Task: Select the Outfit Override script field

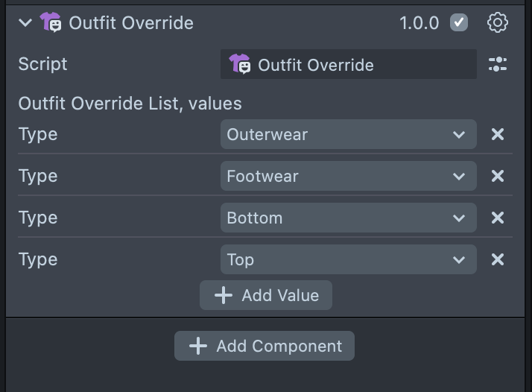Action: [x=348, y=65]
